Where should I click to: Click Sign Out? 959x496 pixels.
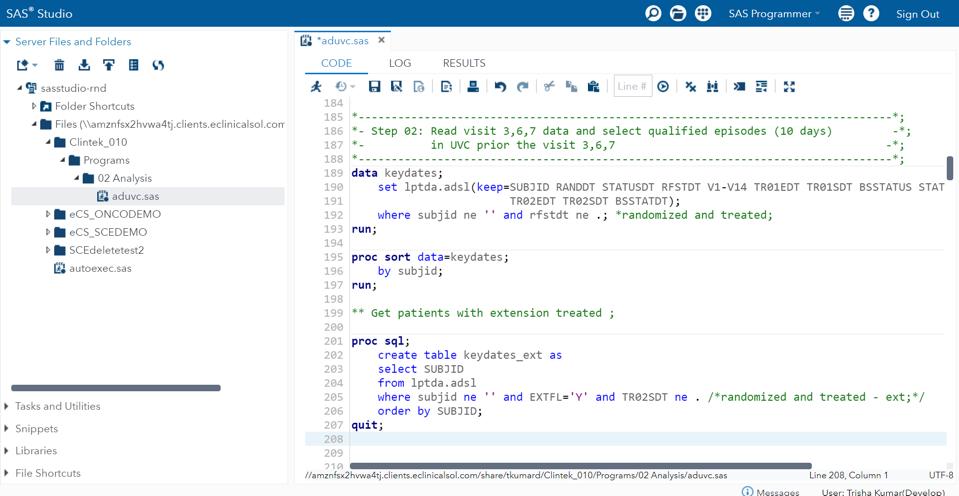917,14
